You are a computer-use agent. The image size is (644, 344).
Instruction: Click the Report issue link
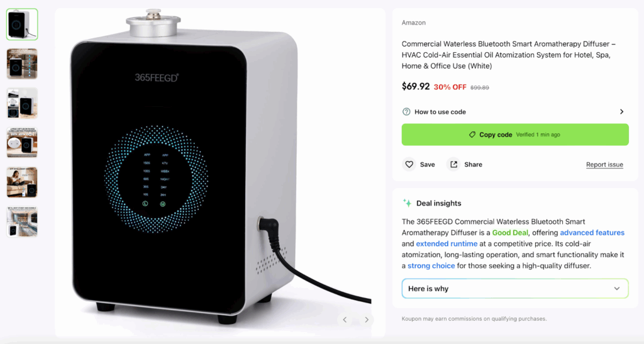(x=604, y=165)
